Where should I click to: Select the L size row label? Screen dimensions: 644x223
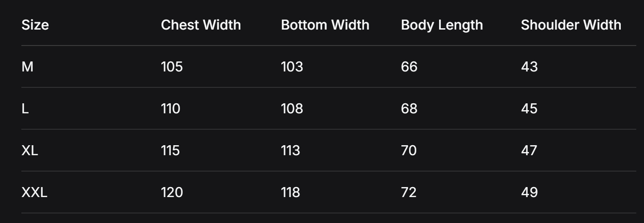pos(25,109)
